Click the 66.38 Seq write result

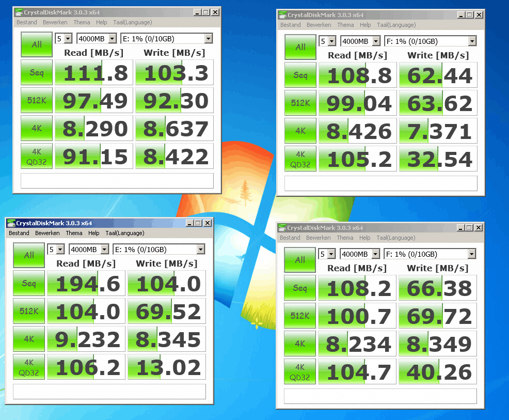pos(438,288)
